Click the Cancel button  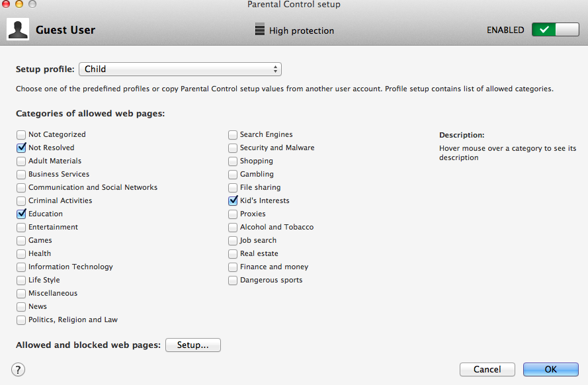[487, 369]
